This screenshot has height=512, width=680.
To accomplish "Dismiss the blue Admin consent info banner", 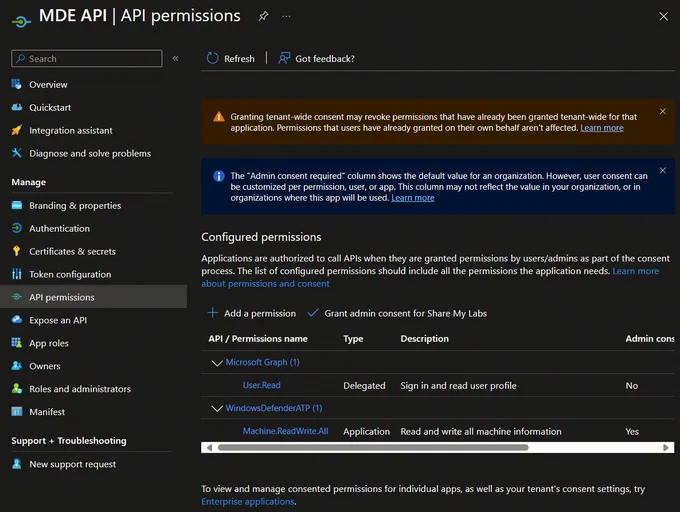I will click(x=663, y=170).
